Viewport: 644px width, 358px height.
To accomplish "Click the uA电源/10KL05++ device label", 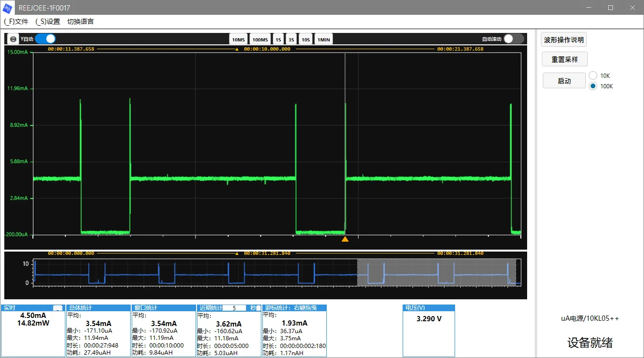I will (x=590, y=318).
